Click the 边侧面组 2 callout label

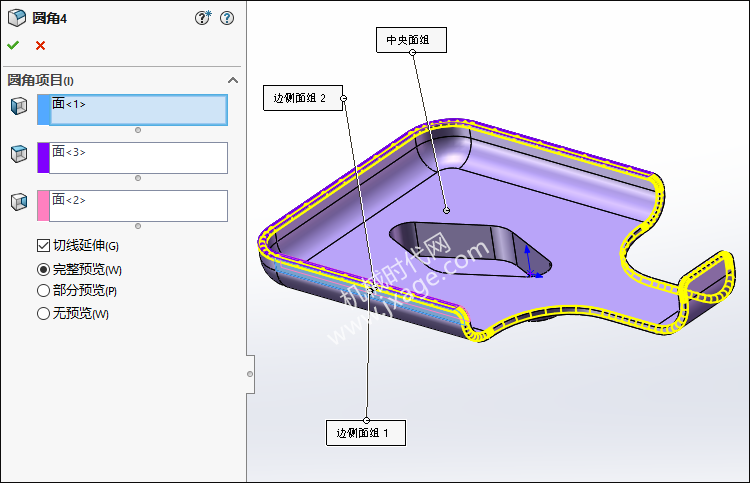303,98
